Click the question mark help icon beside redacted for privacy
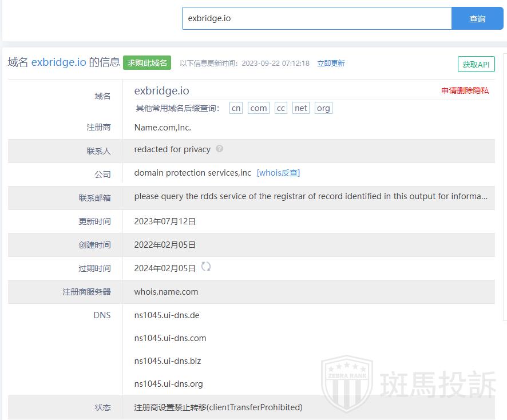 [220, 149]
